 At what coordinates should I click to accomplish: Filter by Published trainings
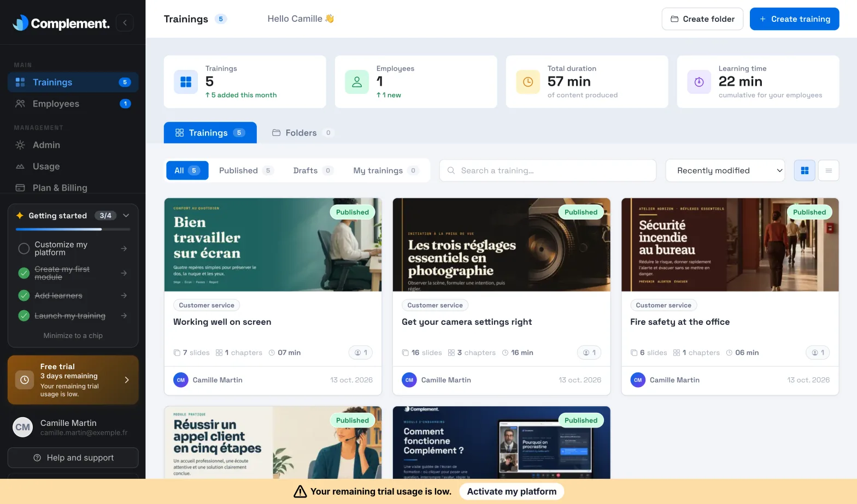tap(245, 170)
